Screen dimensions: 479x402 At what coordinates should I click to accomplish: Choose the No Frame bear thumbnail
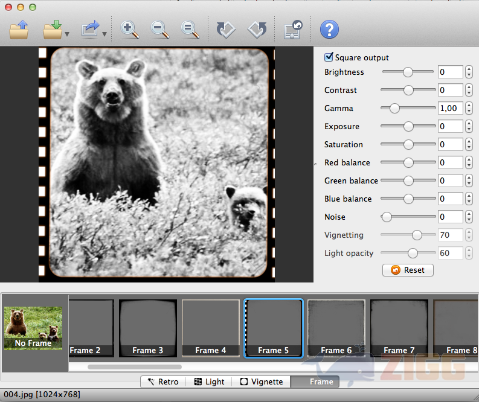33,328
